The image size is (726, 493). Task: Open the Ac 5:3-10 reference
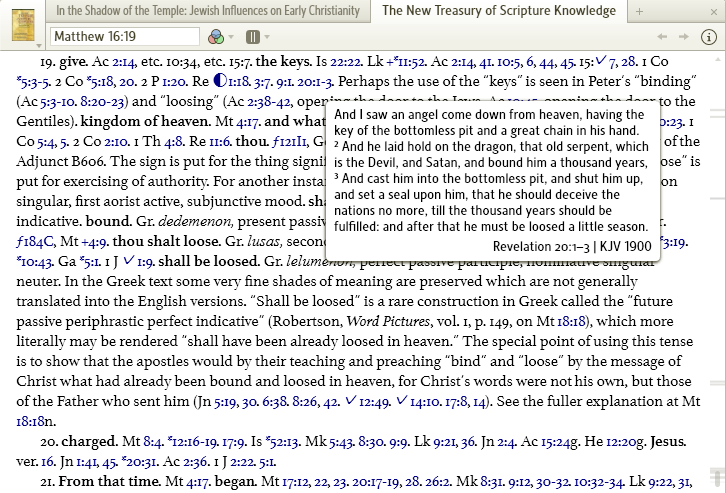tap(59, 101)
